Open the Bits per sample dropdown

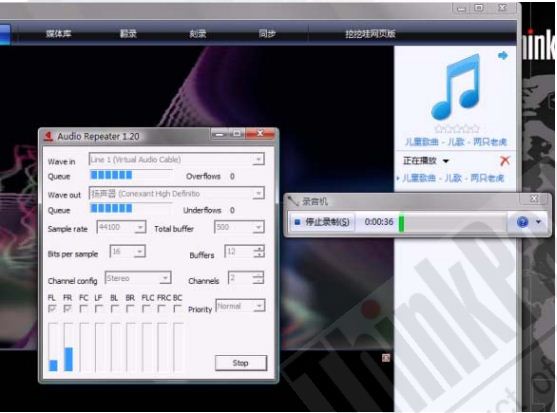click(140, 251)
